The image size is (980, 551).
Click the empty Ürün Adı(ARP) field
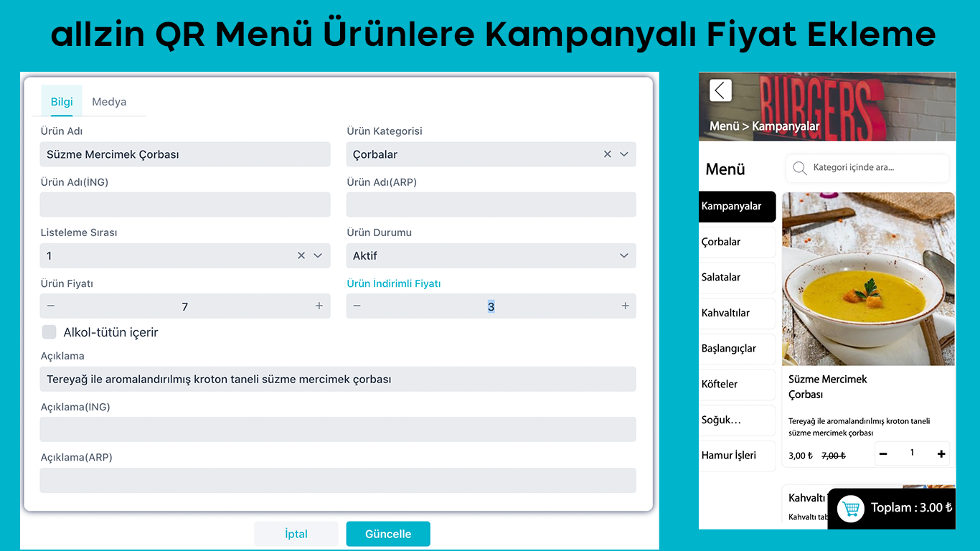pyautogui.click(x=491, y=204)
